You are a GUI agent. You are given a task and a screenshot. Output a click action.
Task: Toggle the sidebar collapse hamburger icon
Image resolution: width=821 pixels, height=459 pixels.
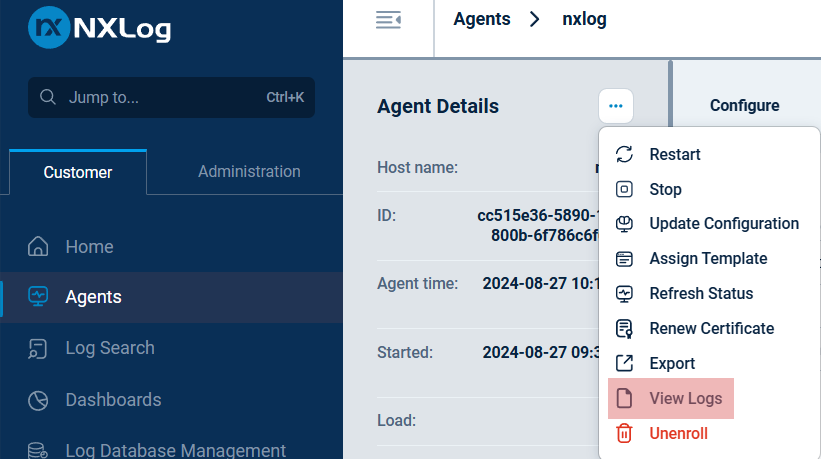tap(388, 20)
